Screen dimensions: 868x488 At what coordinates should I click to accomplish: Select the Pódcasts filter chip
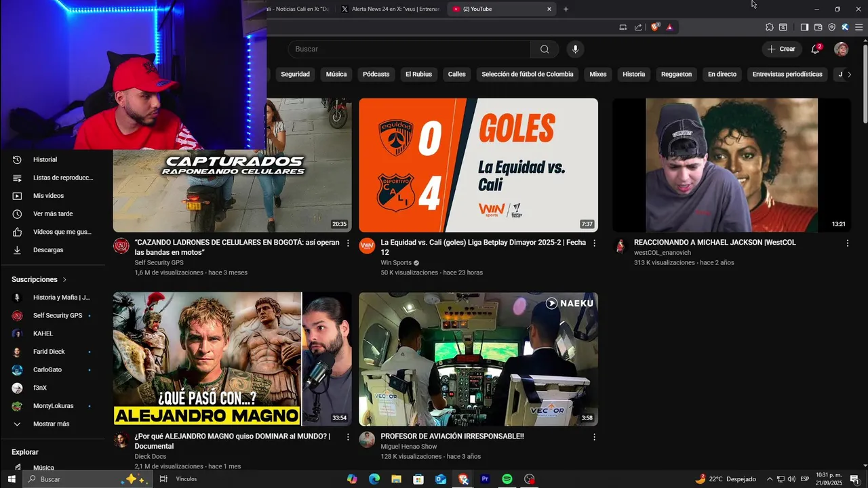[376, 74]
